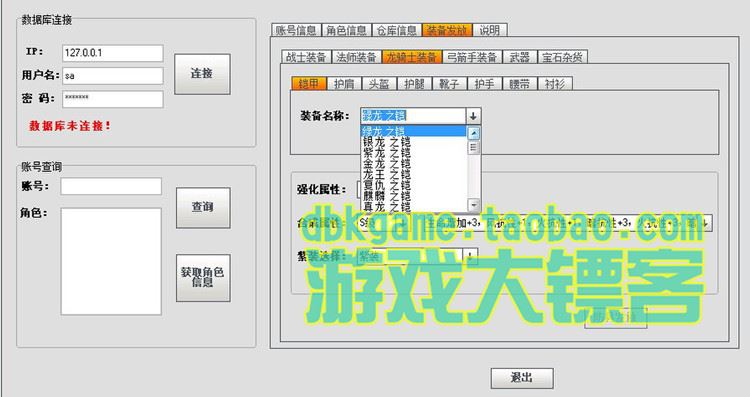Click the 退出 exit button
The height and width of the screenshot is (397, 750).
(522, 378)
